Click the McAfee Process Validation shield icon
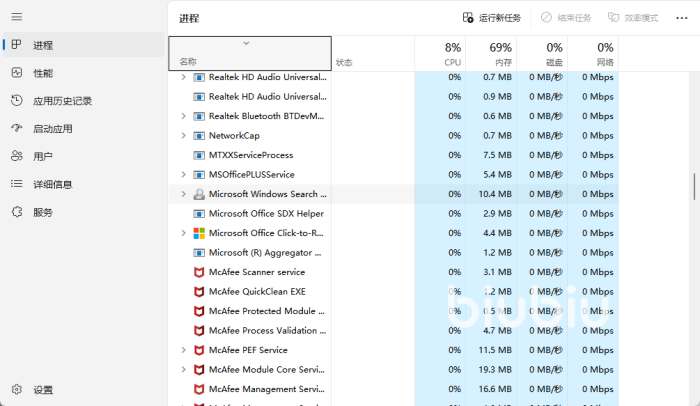 (199, 331)
